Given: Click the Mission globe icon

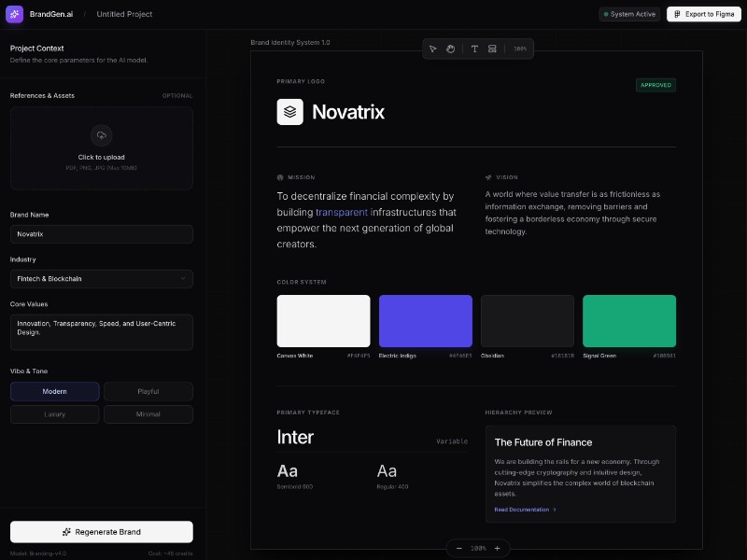Looking at the screenshot, I should tap(280, 176).
